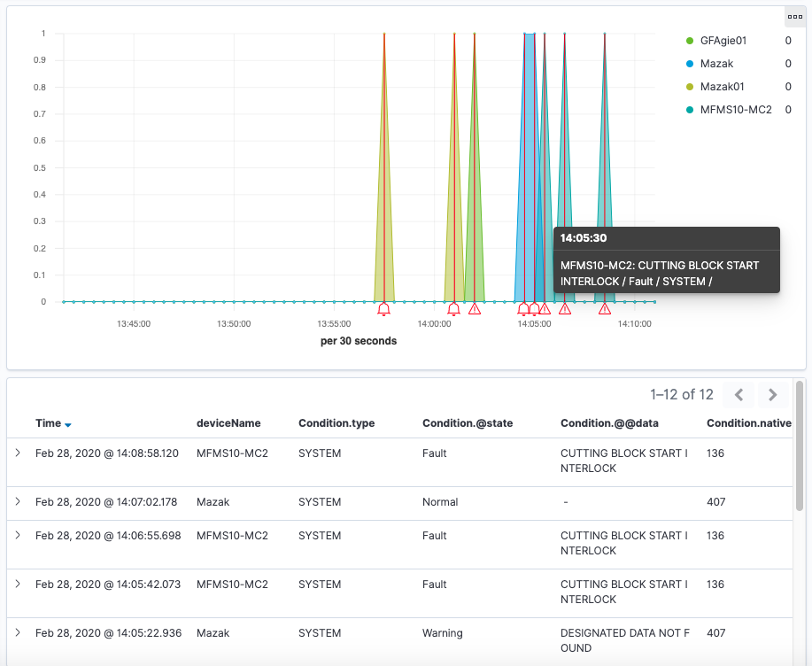Expand the Mazak Normal event row
812x666 pixels.
pyautogui.click(x=17, y=501)
